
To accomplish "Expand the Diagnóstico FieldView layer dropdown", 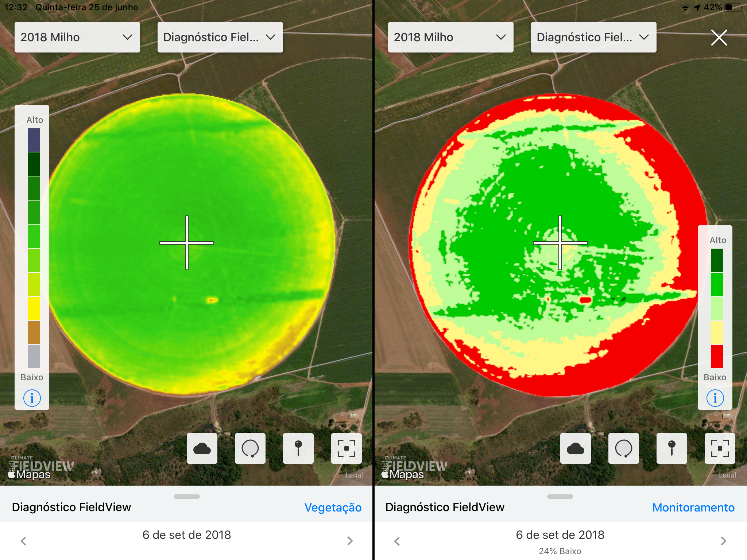I will (220, 37).
